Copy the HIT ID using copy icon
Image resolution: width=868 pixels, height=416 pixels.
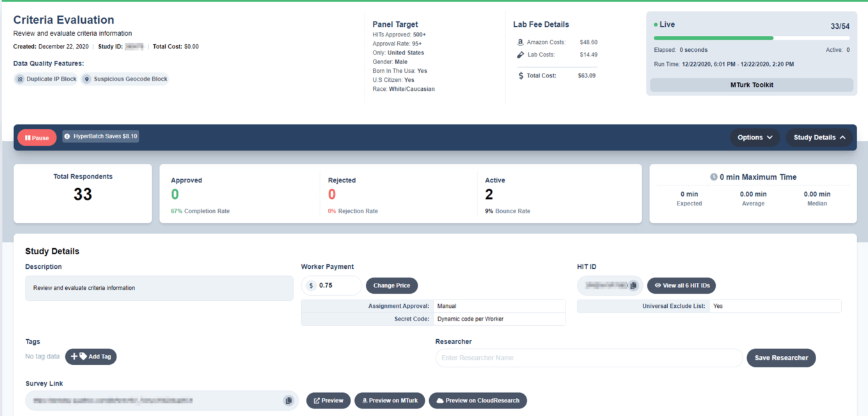(x=633, y=285)
